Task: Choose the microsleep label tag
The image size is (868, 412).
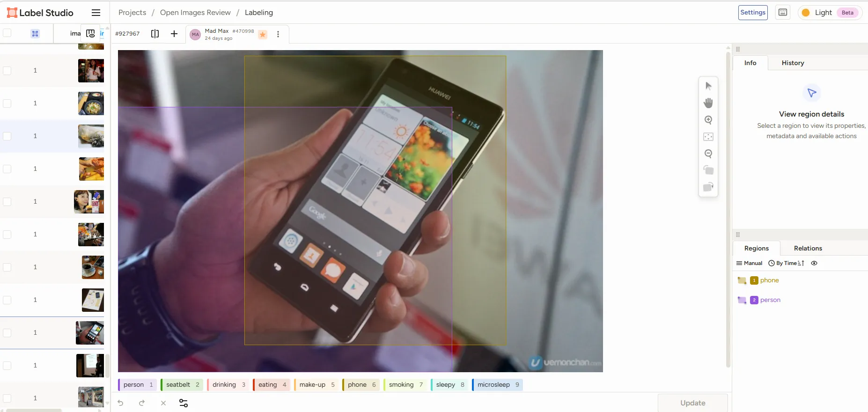Action: (x=498, y=385)
